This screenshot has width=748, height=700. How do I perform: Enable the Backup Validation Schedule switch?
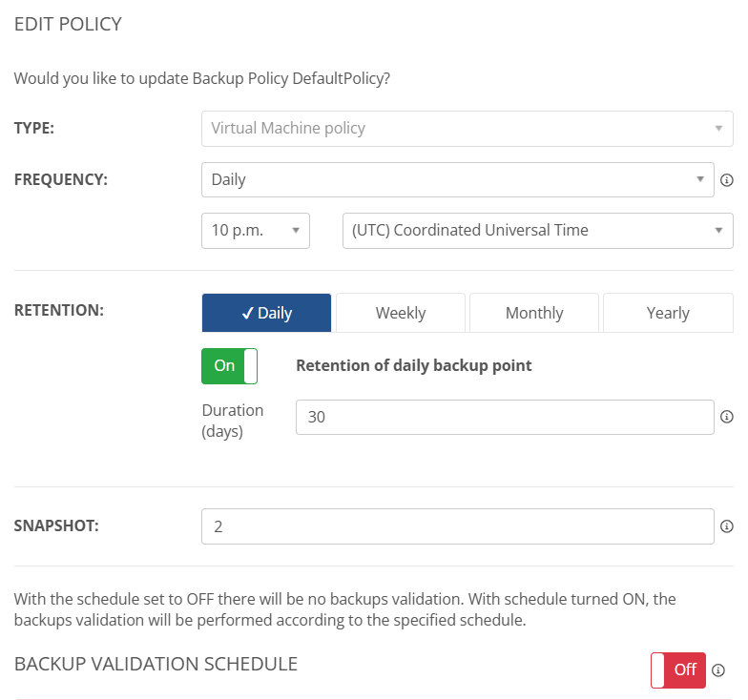click(677, 669)
